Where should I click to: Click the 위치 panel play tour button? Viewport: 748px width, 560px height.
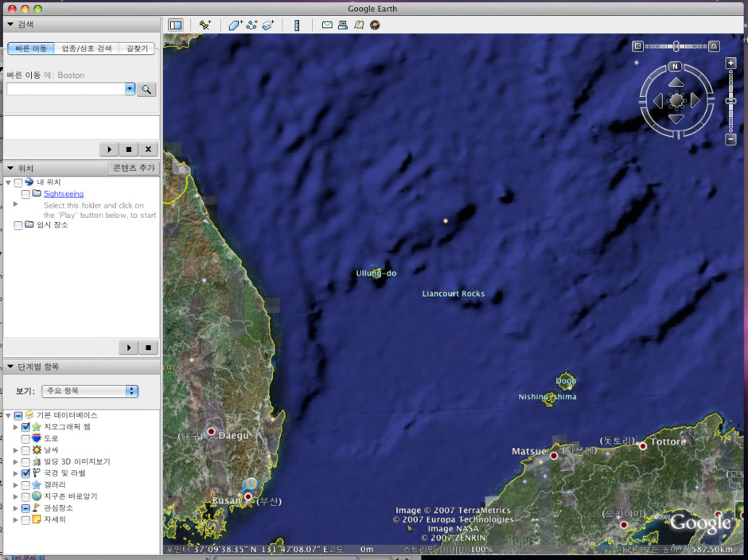[128, 348]
